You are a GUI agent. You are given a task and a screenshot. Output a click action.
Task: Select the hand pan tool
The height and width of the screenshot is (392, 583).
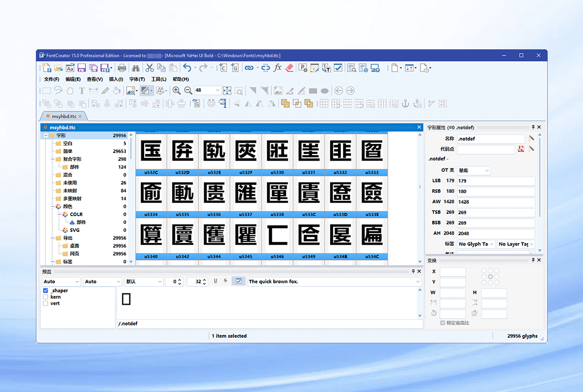(x=70, y=90)
